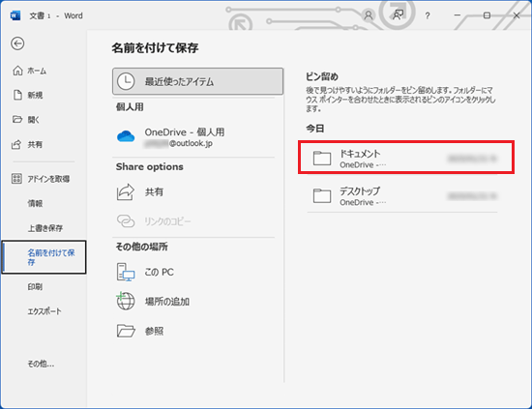Click the ドキュメント folder icon
This screenshot has width=532, height=409.
(x=322, y=158)
